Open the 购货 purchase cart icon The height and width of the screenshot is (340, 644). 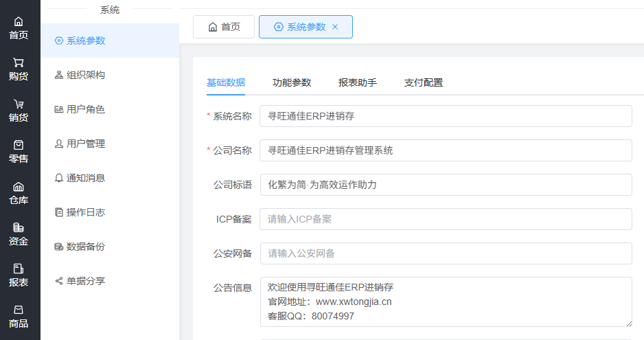(x=19, y=63)
